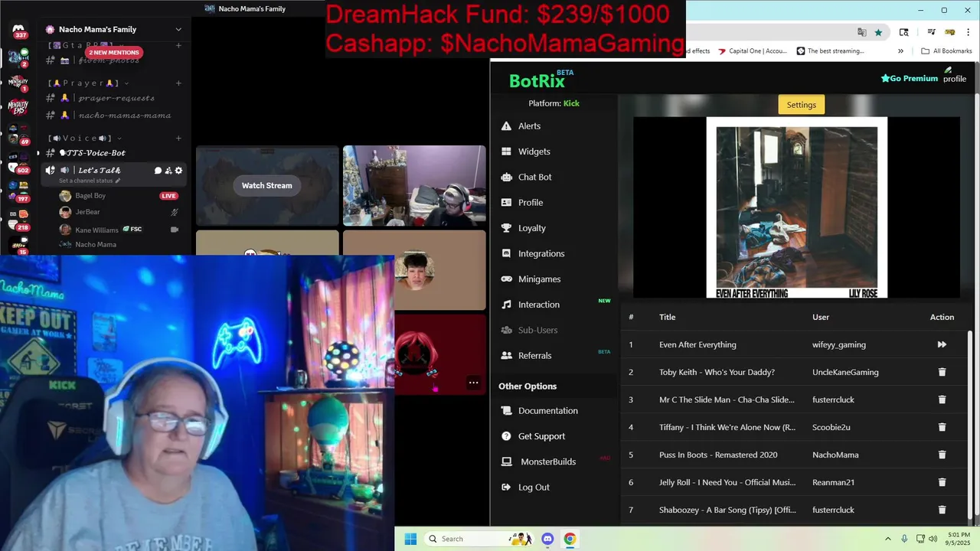Add channel to Prayer category

(x=178, y=83)
